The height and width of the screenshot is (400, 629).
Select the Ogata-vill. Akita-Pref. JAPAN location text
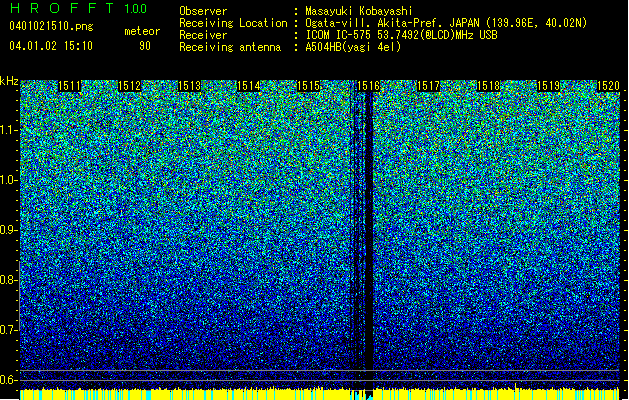tap(446, 24)
